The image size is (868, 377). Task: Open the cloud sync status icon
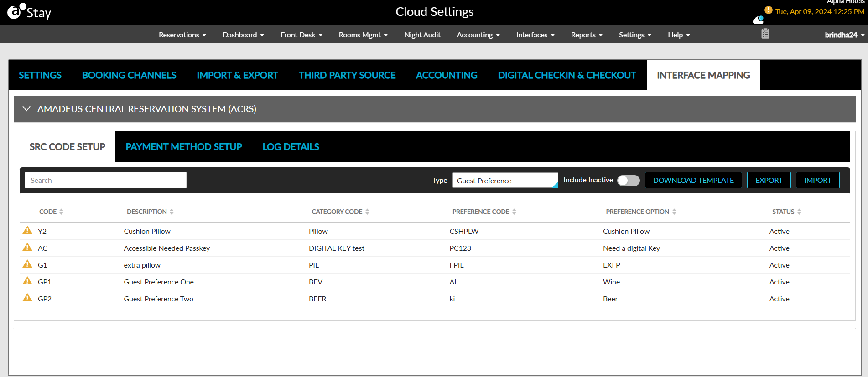(x=758, y=19)
